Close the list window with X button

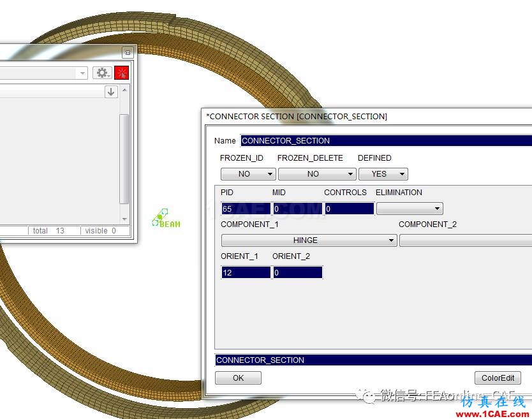coord(128,52)
